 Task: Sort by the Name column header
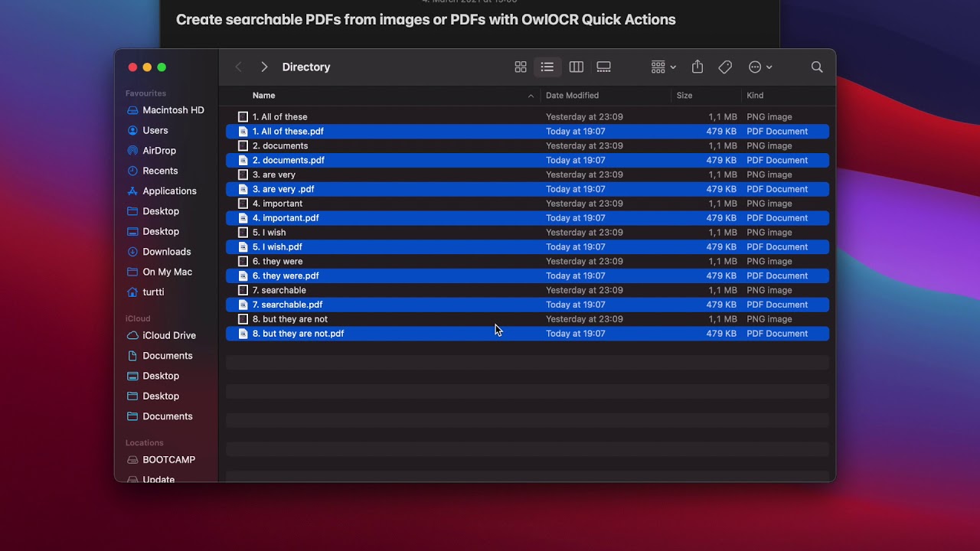263,96
